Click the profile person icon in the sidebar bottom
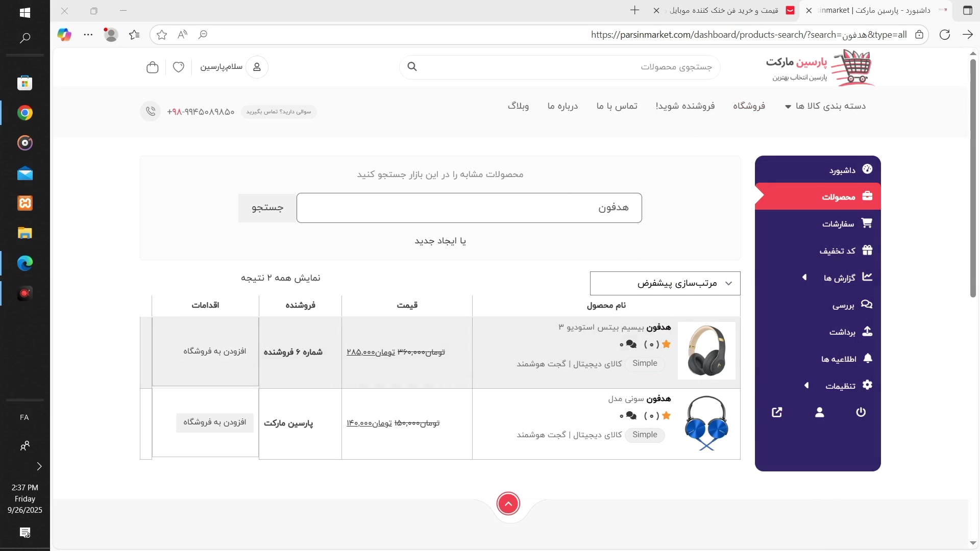Viewport: 980px width, 551px height. (x=819, y=412)
